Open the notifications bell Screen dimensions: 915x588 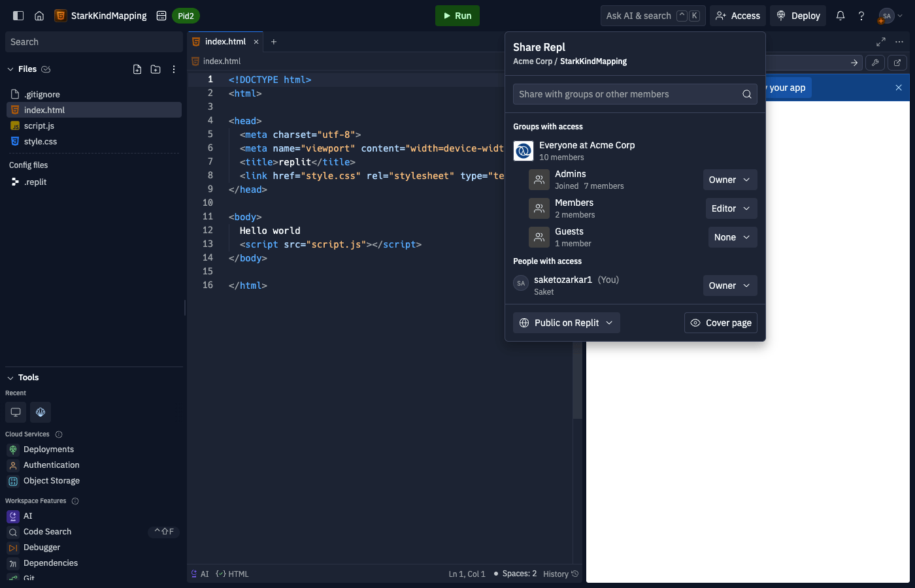point(840,16)
